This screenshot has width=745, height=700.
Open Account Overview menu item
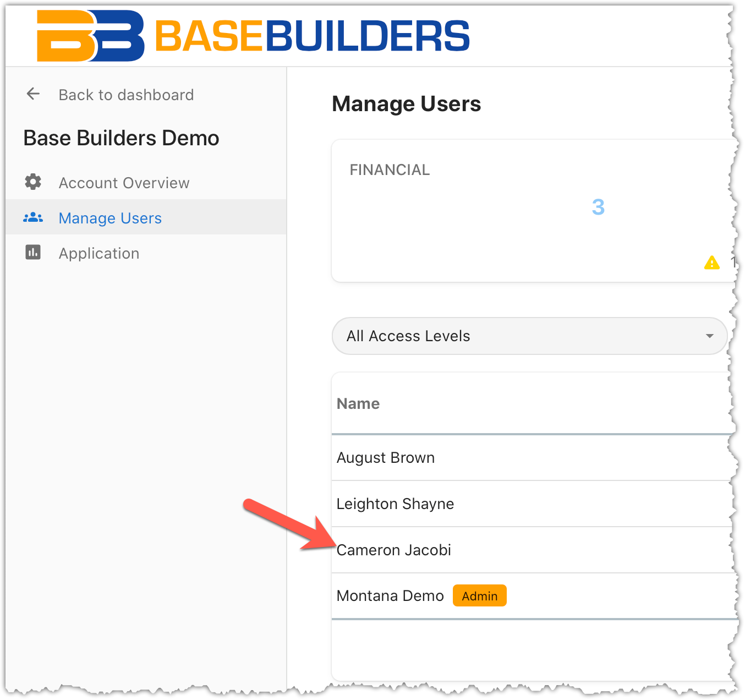click(x=124, y=183)
